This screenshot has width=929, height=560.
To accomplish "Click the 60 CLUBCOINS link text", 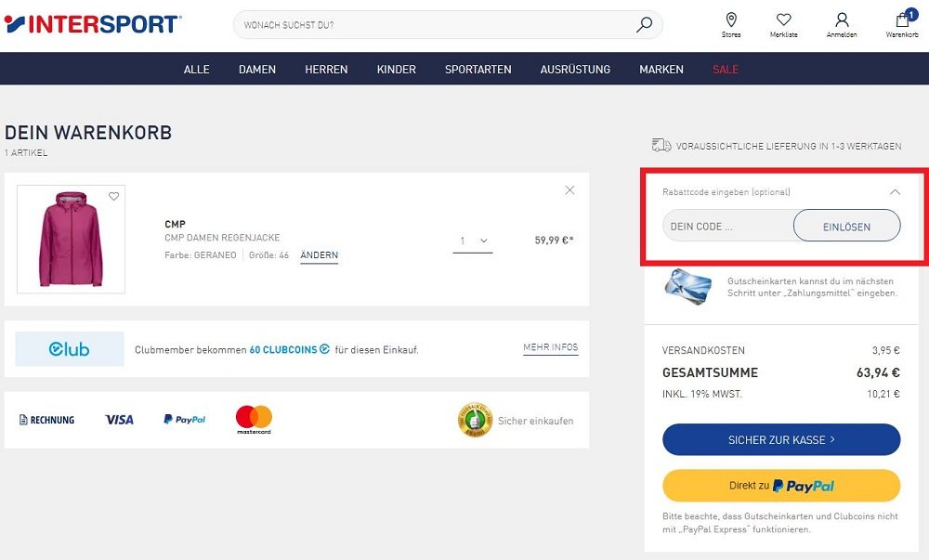I will [283, 350].
